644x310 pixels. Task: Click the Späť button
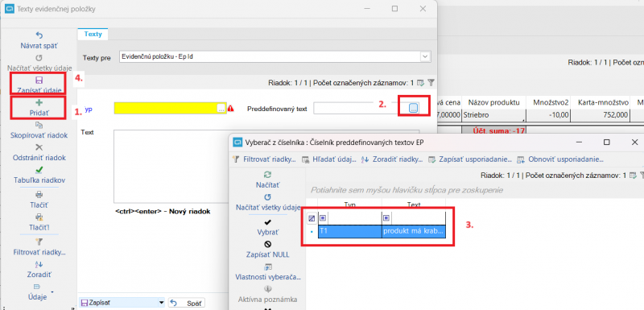(x=187, y=303)
